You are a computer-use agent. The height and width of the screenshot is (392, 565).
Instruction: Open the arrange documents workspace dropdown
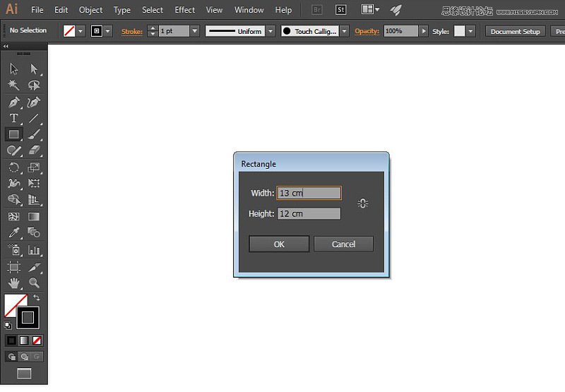[370, 10]
